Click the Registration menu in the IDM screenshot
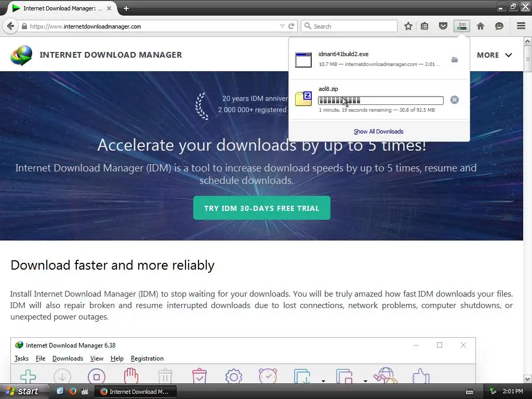Screen dimensions: 532x399 [x=147, y=358]
